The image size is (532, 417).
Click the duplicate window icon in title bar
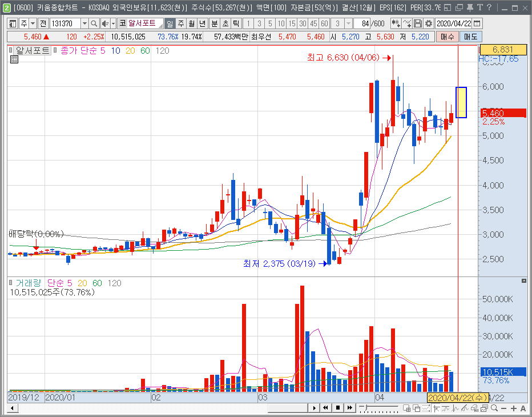459,7
